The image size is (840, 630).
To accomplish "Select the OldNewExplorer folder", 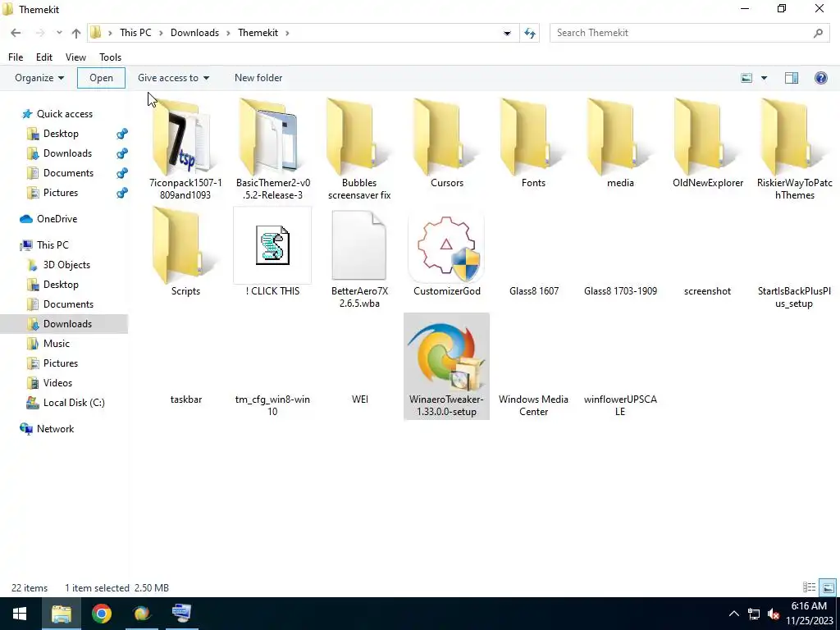I will click(x=708, y=144).
